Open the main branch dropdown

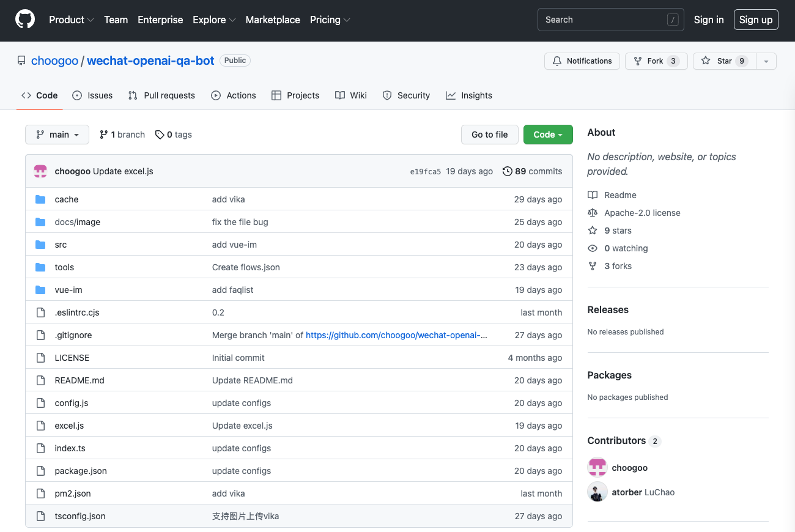[57, 135]
